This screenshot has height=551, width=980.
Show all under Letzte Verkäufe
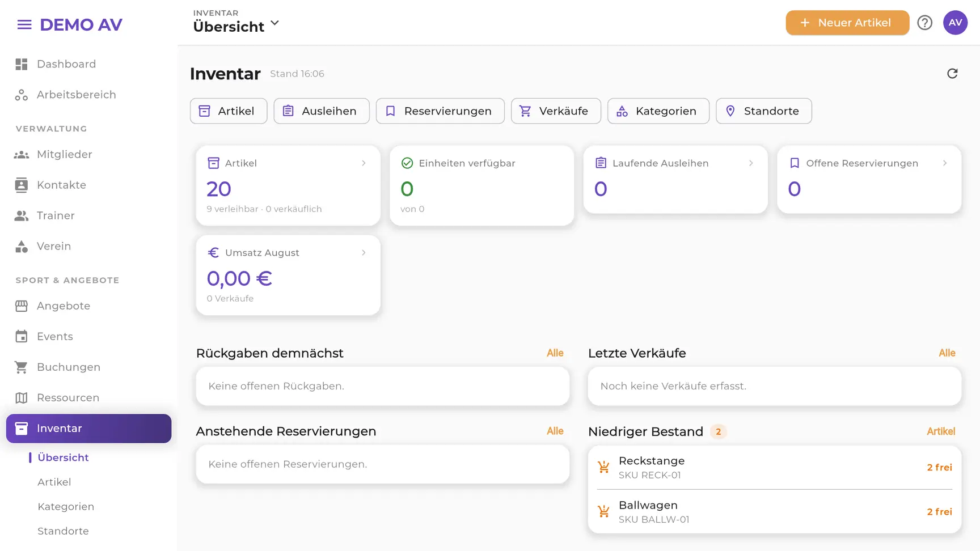[947, 353]
